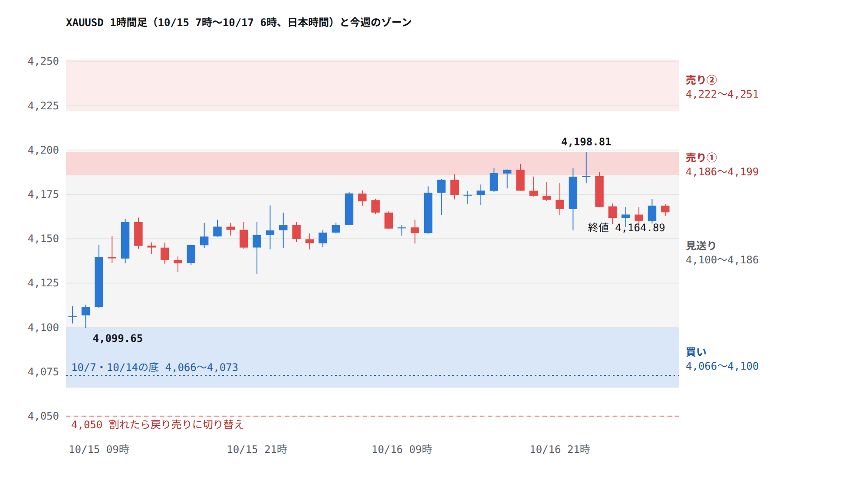
Task: Click the 10/16 09時 x-axis label
Action: (x=402, y=449)
